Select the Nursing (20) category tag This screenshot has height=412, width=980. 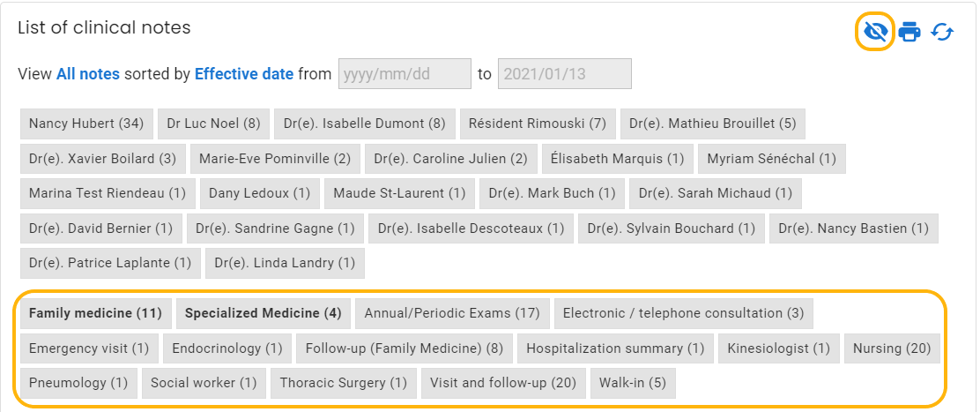coord(892,348)
